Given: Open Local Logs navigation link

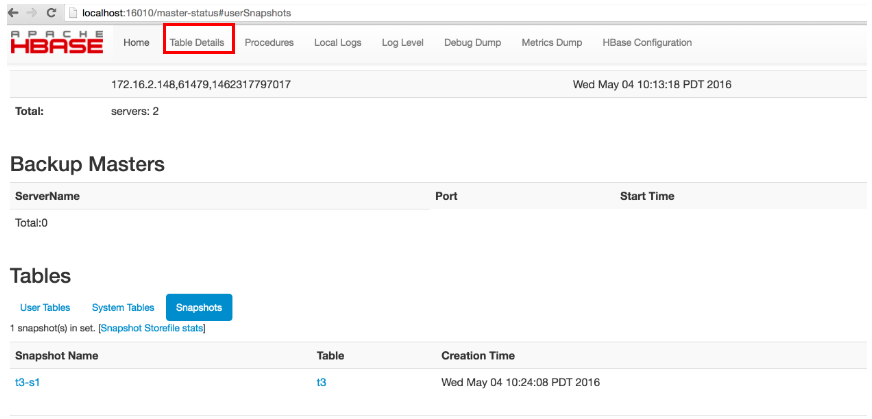Looking at the screenshot, I should pos(338,42).
